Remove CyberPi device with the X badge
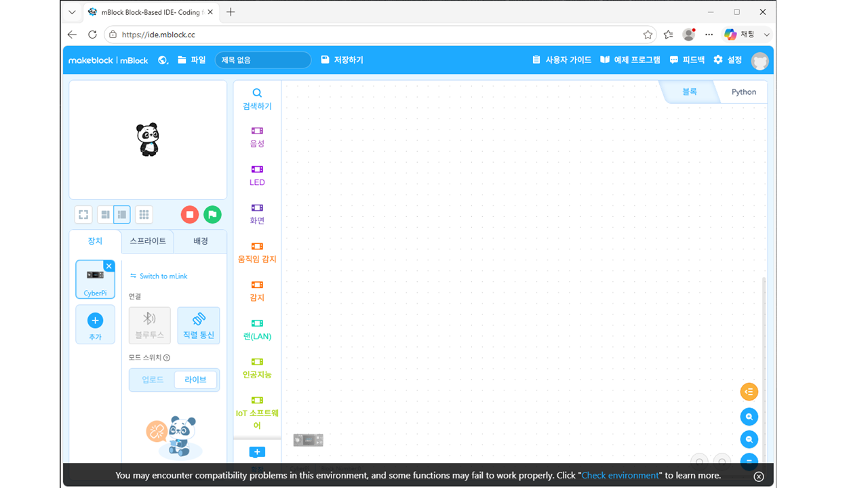Viewport: 868px width, 488px height. click(109, 266)
